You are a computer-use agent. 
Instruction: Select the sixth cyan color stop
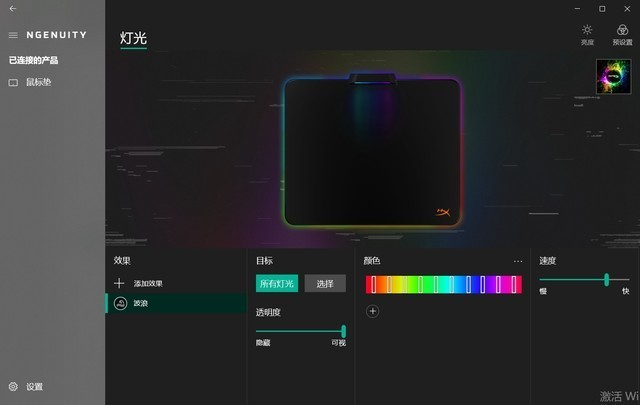pyautogui.click(x=451, y=285)
